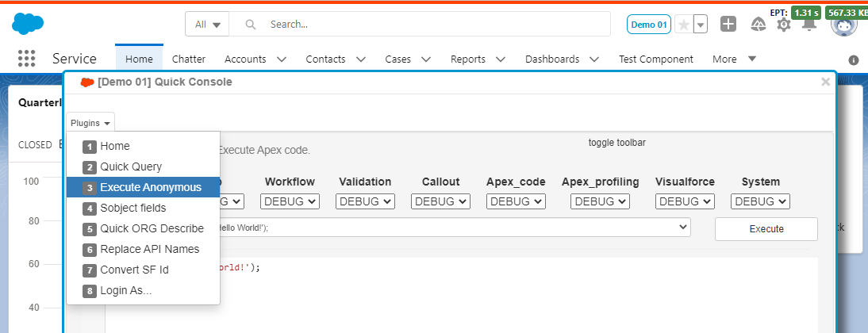Click the search magnifier icon
Image resolution: width=868 pixels, height=333 pixels.
[251, 25]
